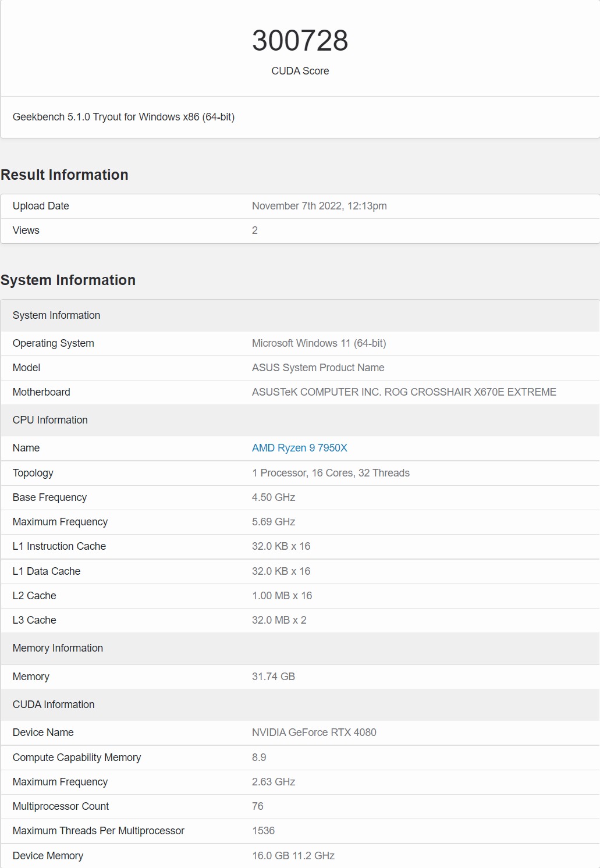Click the 'Model' row label

point(26,368)
